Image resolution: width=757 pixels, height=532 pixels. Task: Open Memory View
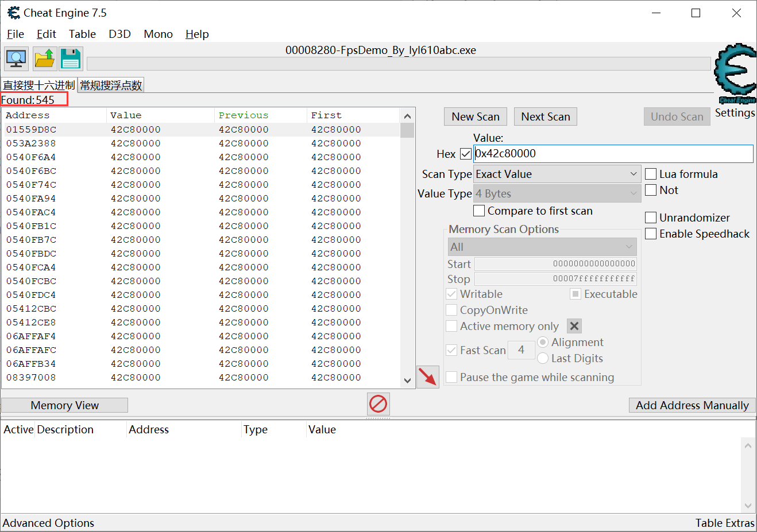pyautogui.click(x=64, y=405)
